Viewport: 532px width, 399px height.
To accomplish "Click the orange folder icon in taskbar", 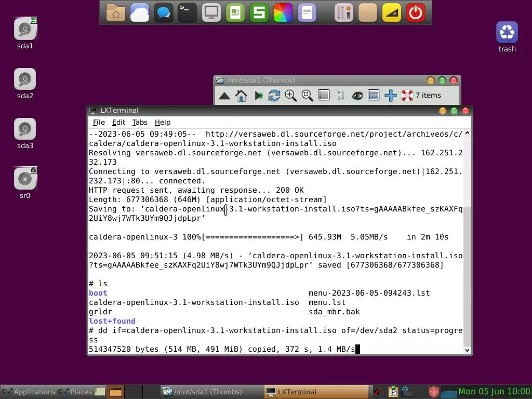I will [x=116, y=392].
